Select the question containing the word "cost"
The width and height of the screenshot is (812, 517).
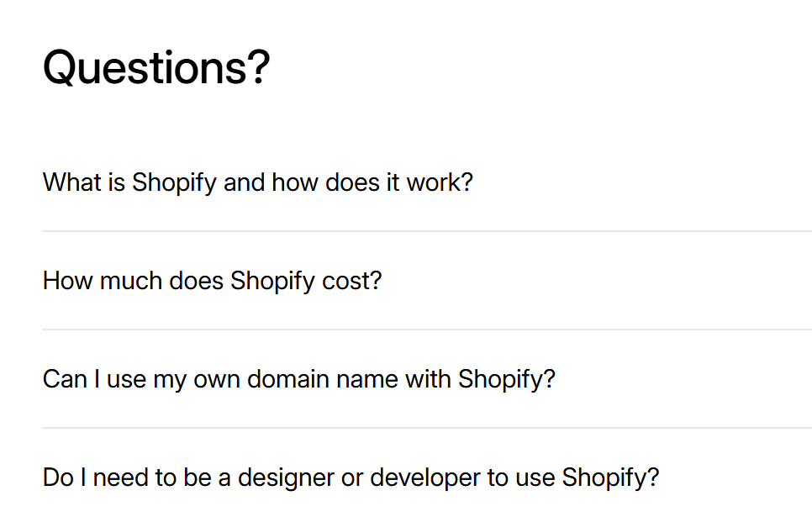(x=212, y=280)
